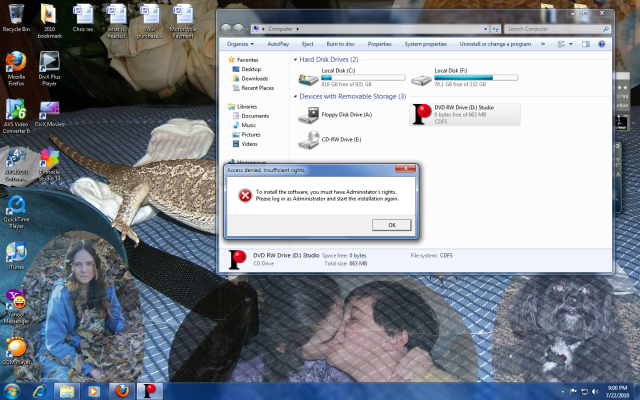Screen dimensions: 640x400
Task: Collapse the Devices with Removable Storage group
Action: click(x=295, y=97)
